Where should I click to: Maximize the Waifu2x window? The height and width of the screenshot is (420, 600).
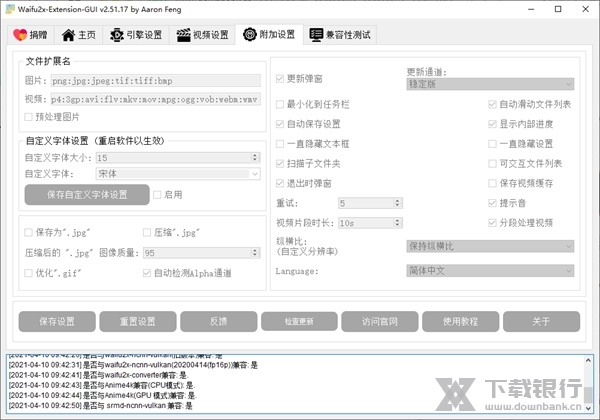coord(558,9)
